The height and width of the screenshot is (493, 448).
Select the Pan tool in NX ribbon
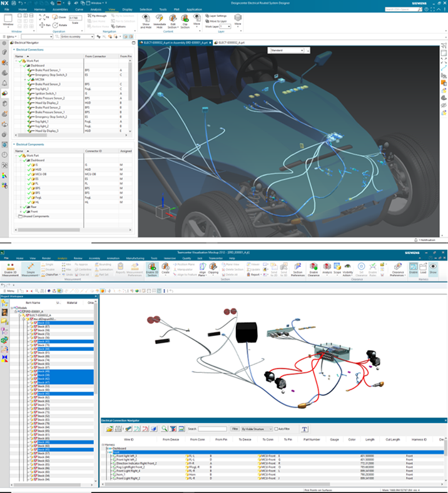tap(44, 25)
